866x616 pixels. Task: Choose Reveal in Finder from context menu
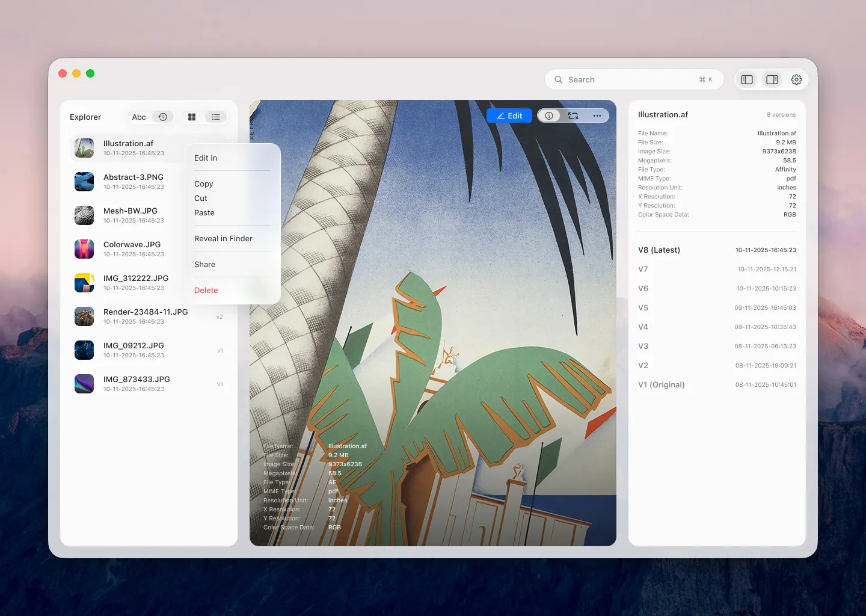point(223,239)
